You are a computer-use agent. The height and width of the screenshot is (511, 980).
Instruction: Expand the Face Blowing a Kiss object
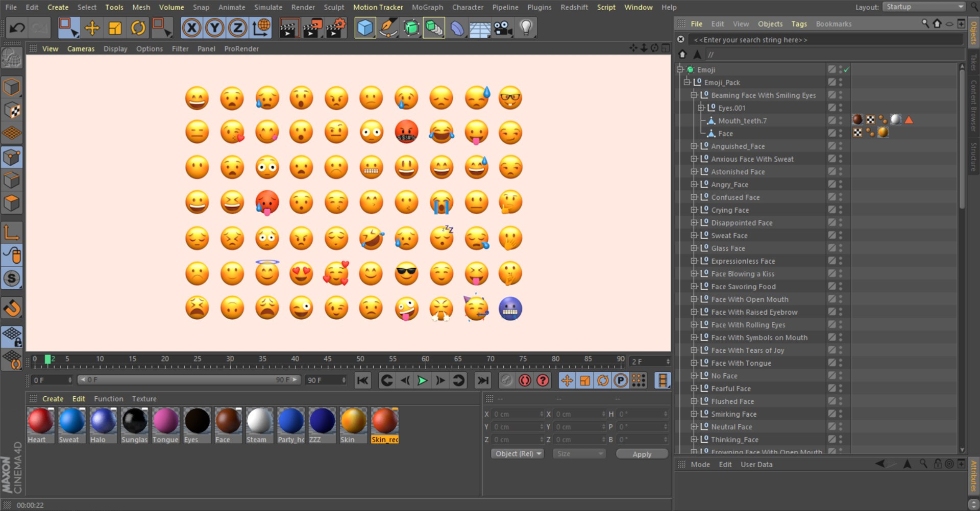(694, 273)
